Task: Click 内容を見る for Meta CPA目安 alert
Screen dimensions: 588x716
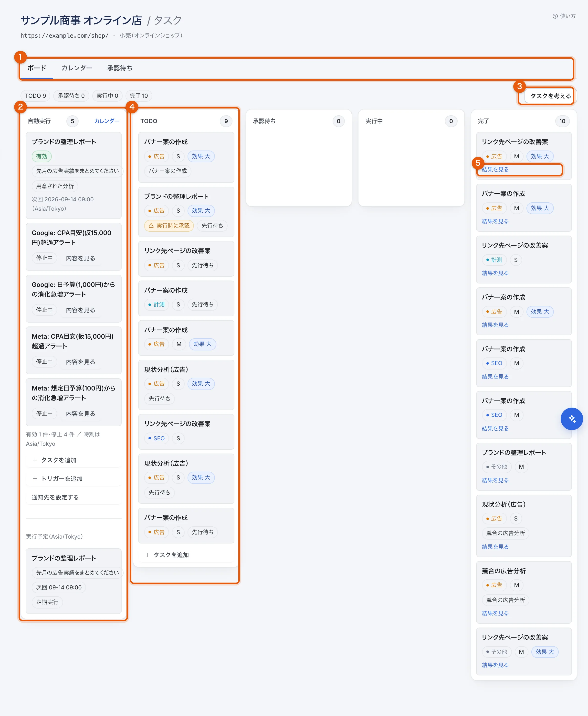Action: click(81, 362)
